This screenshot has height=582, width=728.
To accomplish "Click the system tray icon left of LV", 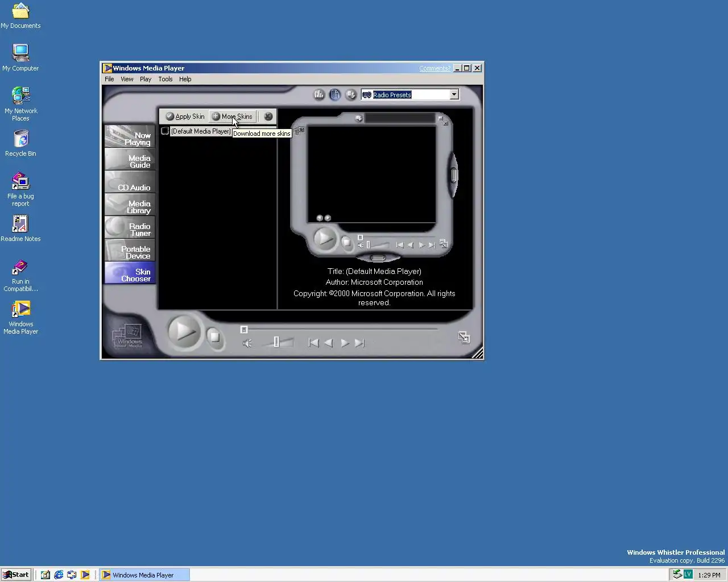I will 677,574.
